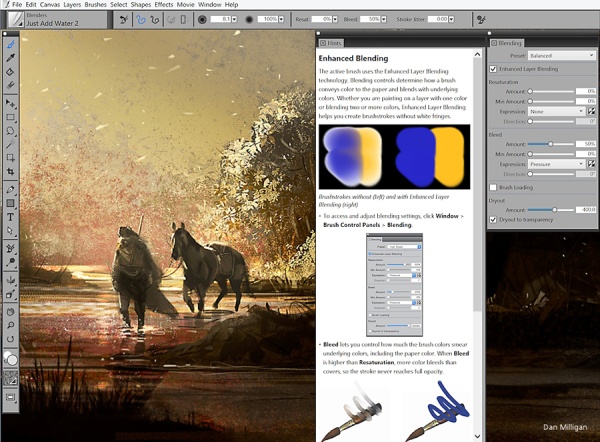Select the Pen tool
The image size is (600, 442).
(x=10, y=189)
